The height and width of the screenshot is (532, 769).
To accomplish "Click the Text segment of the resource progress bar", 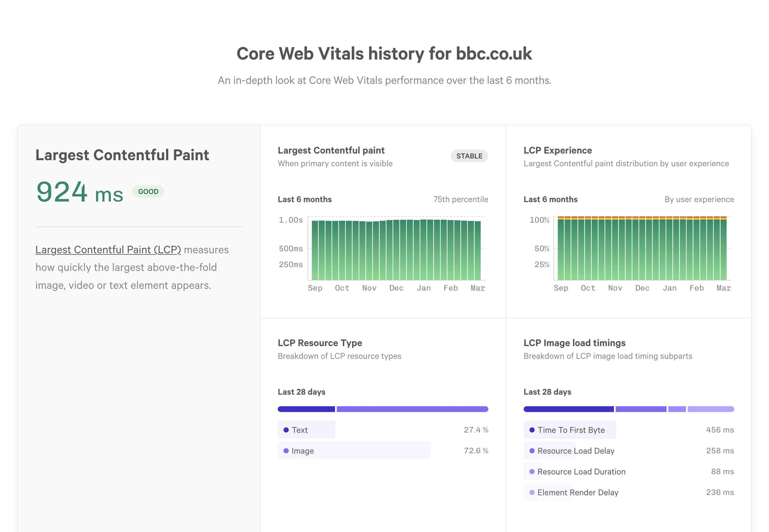I will tap(306, 409).
